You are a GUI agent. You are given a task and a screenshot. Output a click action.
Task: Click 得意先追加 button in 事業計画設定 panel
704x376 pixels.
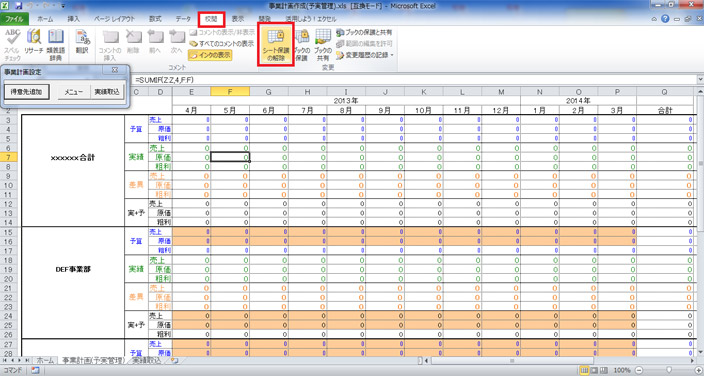(x=26, y=92)
